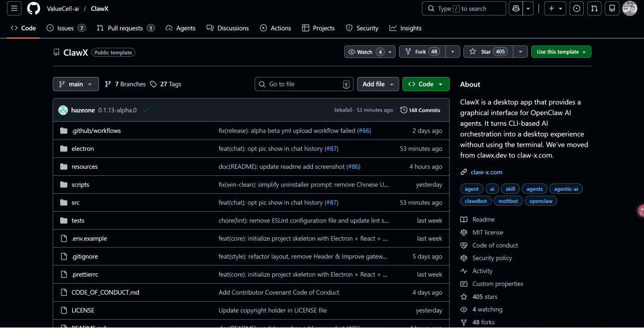The image size is (644, 328).
Task: Click the GitHub logo icon
Action: (33, 8)
